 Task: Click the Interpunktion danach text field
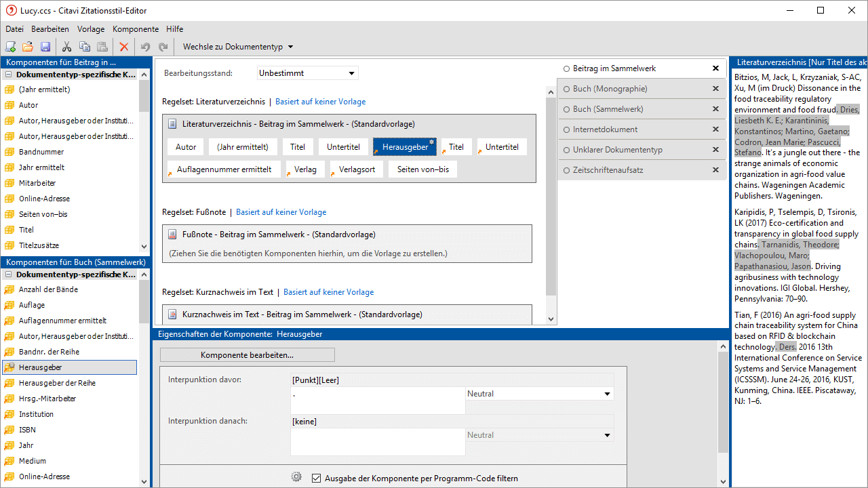point(378,441)
